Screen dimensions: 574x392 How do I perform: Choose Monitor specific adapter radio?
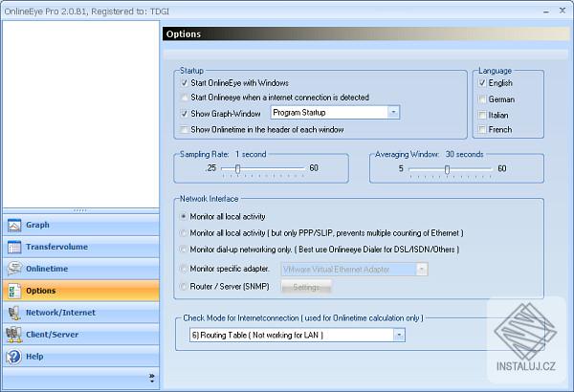click(x=184, y=269)
